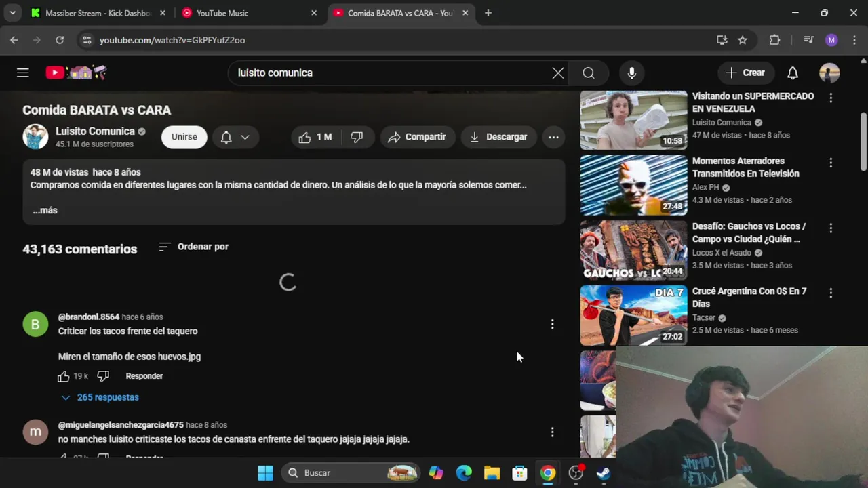This screenshot has width=868, height=488.
Task: Open options for the Momentos Aterradores video
Action: 831,163
